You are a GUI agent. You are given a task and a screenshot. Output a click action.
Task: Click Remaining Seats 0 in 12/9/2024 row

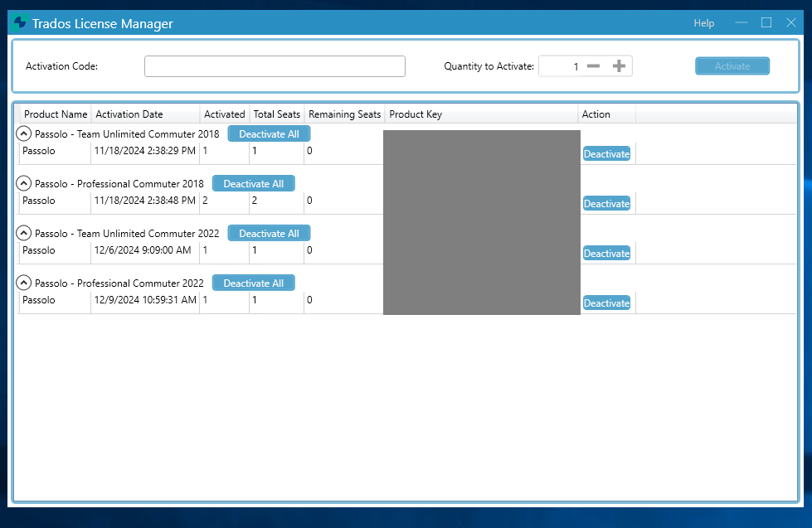click(309, 300)
